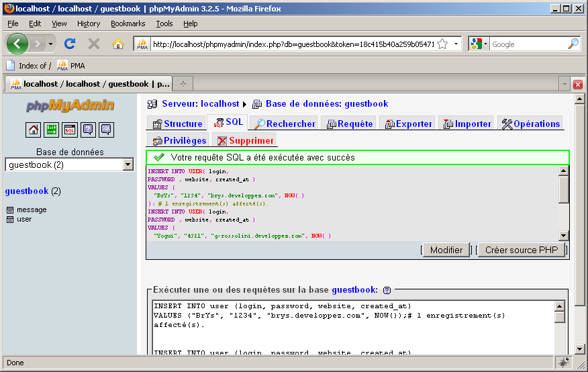Click the green Exit logout icon
588x372 pixels.
(x=52, y=130)
